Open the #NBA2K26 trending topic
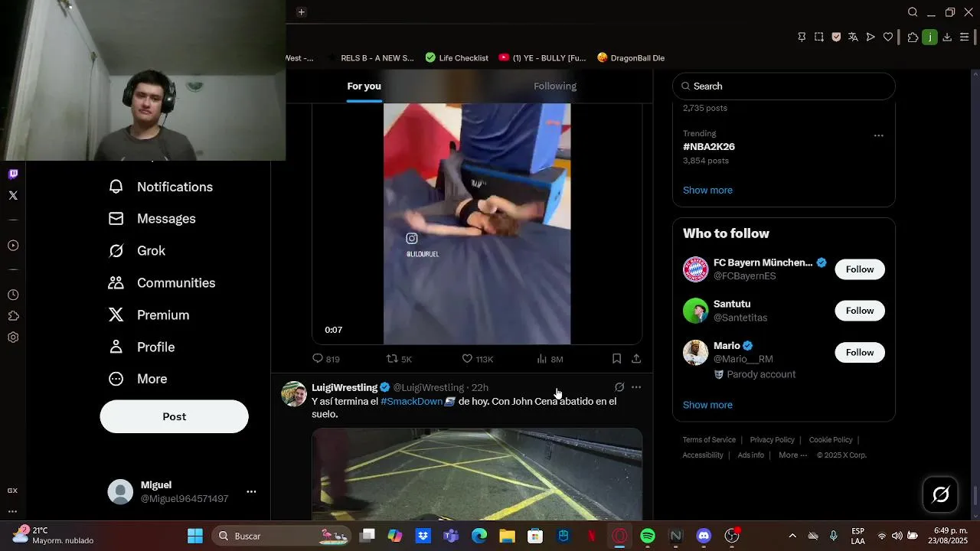 pyautogui.click(x=709, y=146)
